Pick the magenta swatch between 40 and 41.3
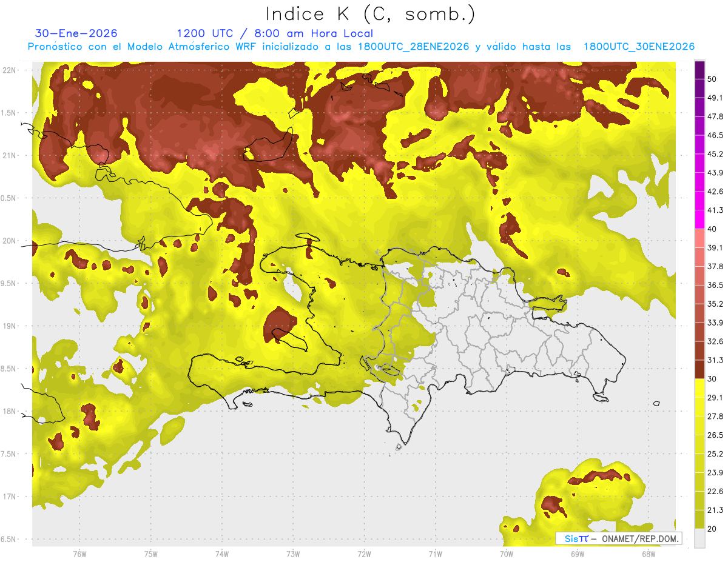728x562 pixels. click(x=699, y=219)
